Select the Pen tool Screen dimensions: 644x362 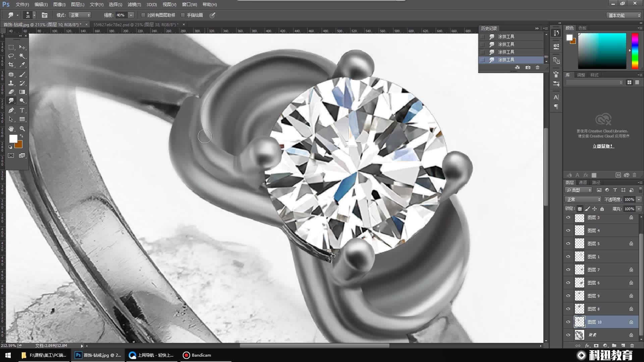click(x=11, y=110)
